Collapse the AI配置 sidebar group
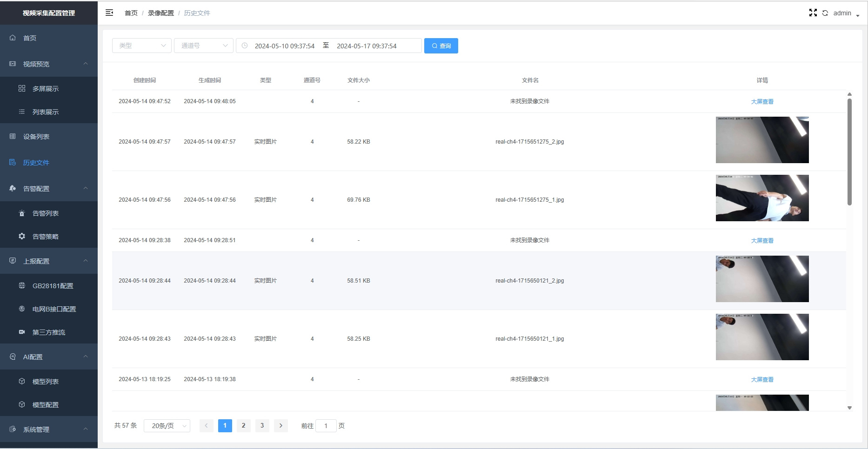This screenshot has width=868, height=449. [x=86, y=357]
